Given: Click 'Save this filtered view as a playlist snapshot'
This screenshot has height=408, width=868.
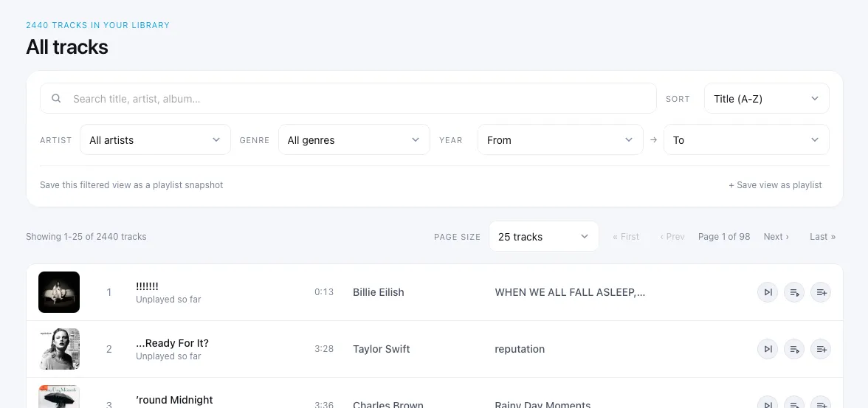Looking at the screenshot, I should click(131, 185).
